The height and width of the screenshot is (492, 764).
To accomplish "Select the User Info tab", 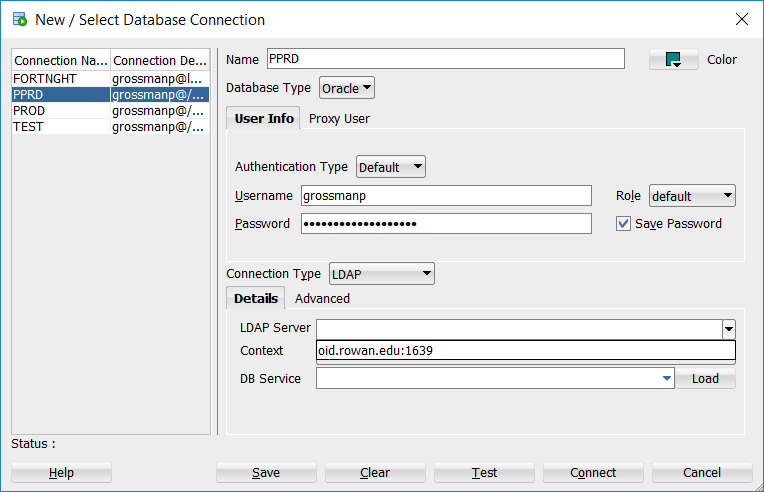I will 264,118.
